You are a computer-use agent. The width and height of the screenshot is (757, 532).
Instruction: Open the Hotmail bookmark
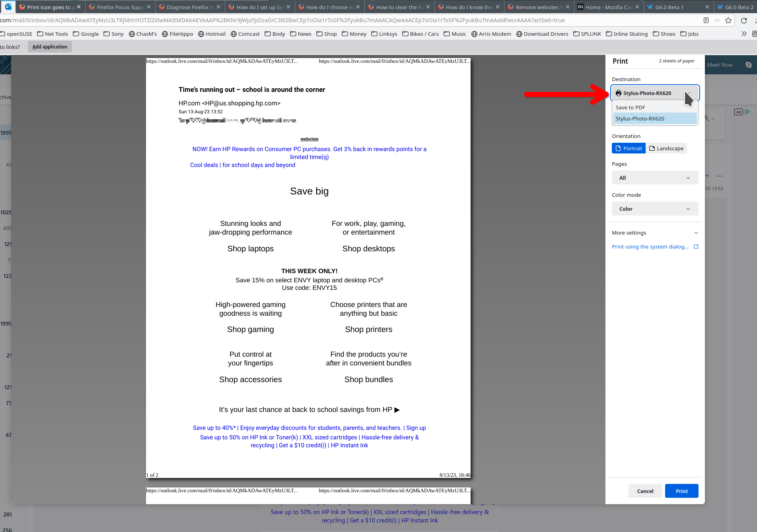pyautogui.click(x=212, y=34)
